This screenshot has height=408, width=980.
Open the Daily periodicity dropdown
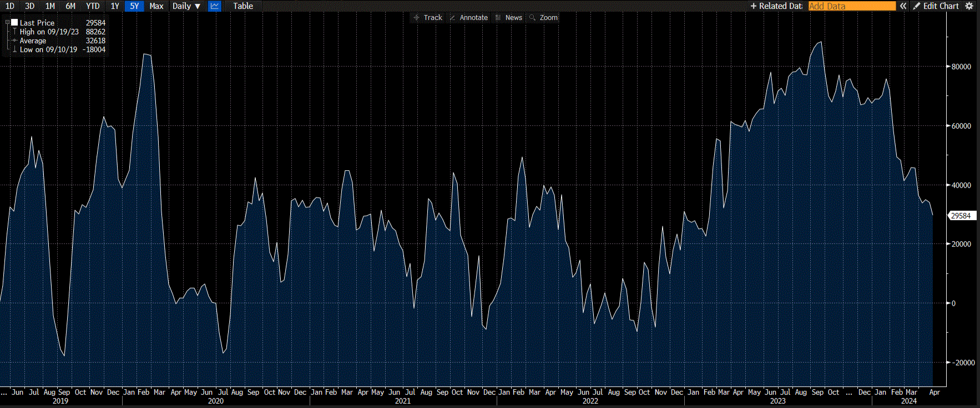click(x=186, y=6)
